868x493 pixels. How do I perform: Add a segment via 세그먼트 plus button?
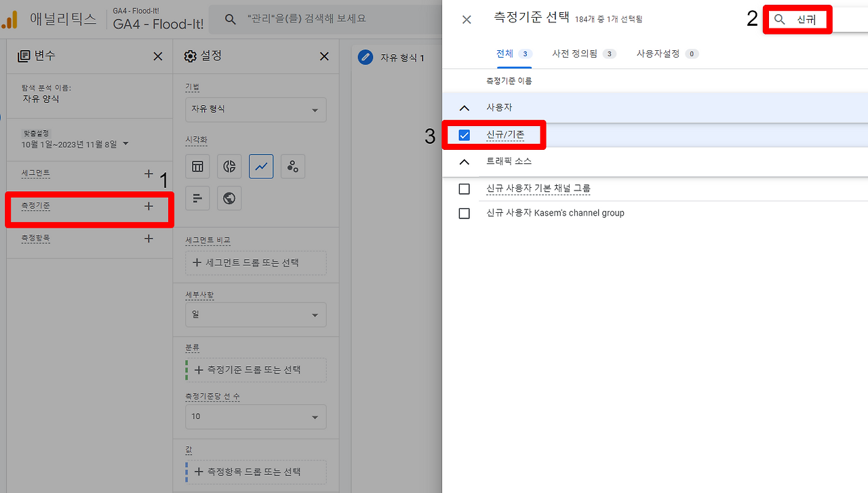tap(149, 173)
